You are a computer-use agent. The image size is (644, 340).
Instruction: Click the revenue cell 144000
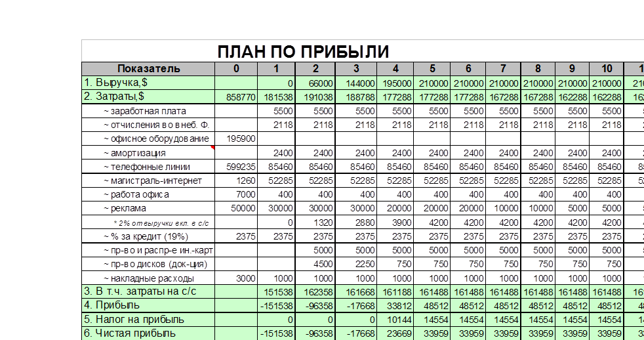[x=356, y=83]
